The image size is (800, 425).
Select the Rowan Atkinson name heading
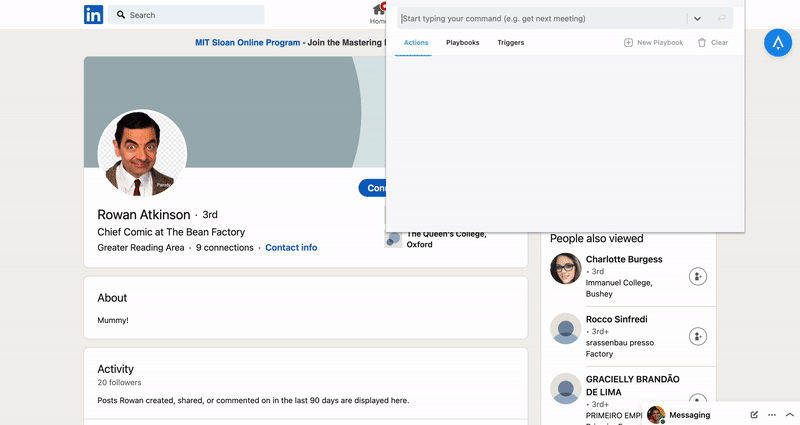coord(144,215)
